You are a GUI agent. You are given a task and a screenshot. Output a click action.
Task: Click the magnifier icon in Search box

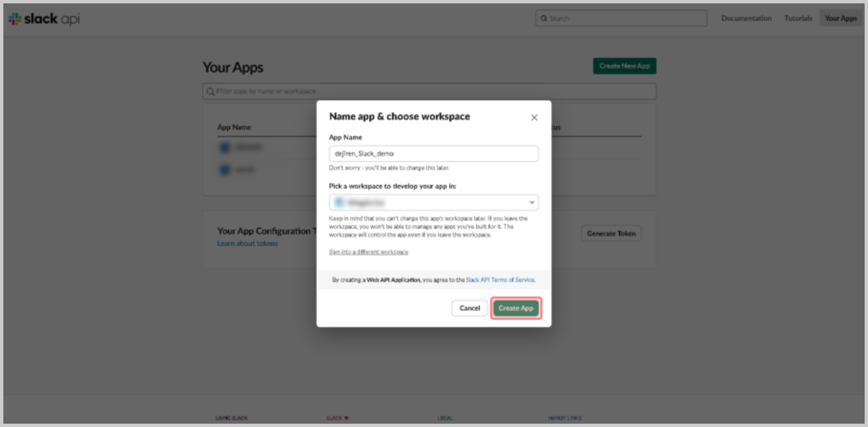click(x=544, y=18)
